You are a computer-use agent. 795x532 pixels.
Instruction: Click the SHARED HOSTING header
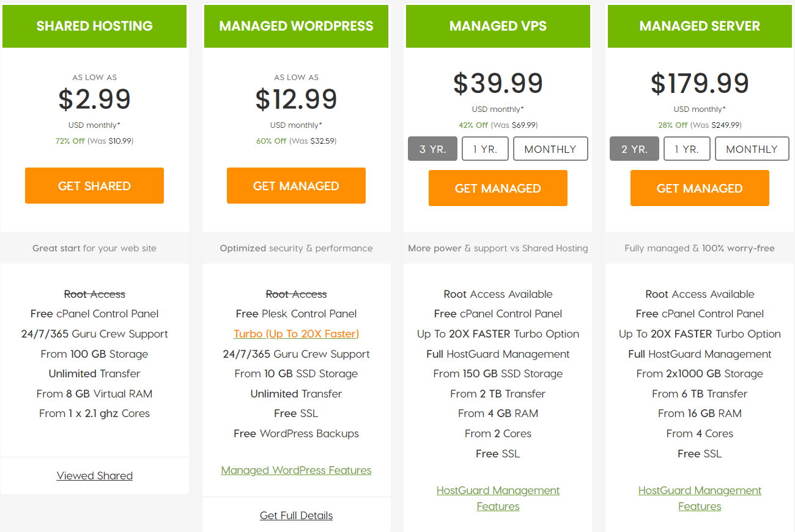click(x=94, y=26)
